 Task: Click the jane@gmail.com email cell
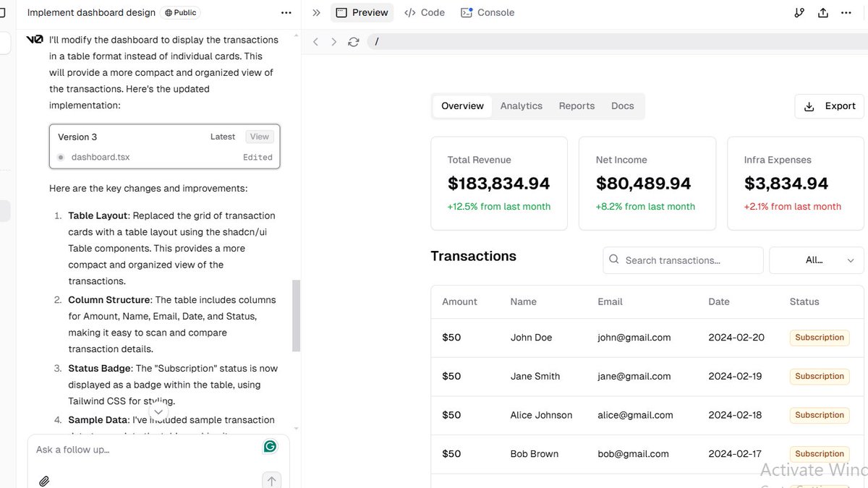(x=634, y=376)
